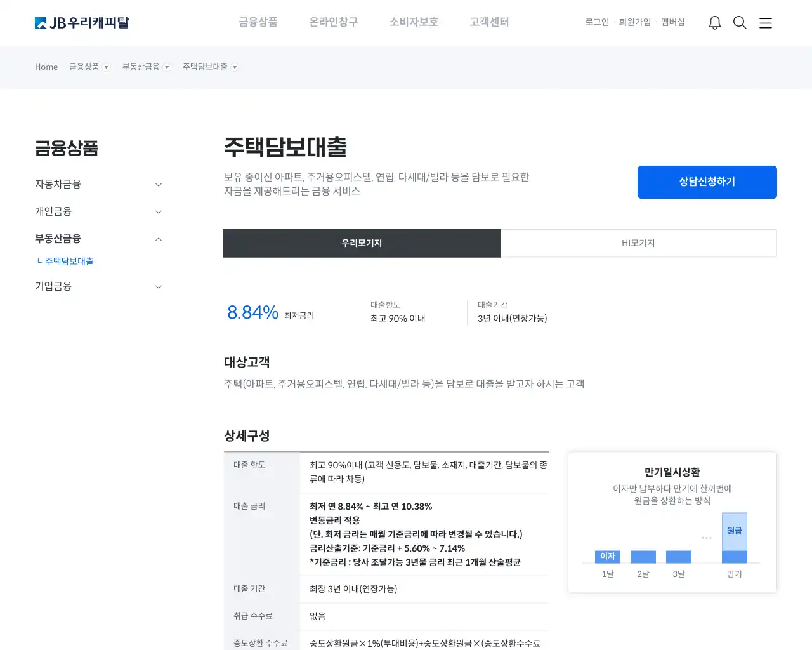Click the 만기 label in the chart
Viewport: 812px width, 650px height.
point(735,574)
